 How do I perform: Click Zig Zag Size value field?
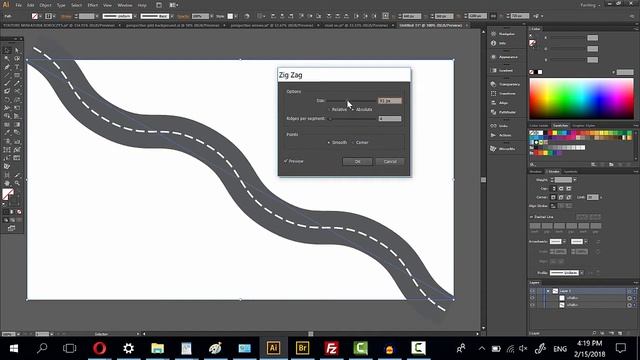(x=389, y=100)
